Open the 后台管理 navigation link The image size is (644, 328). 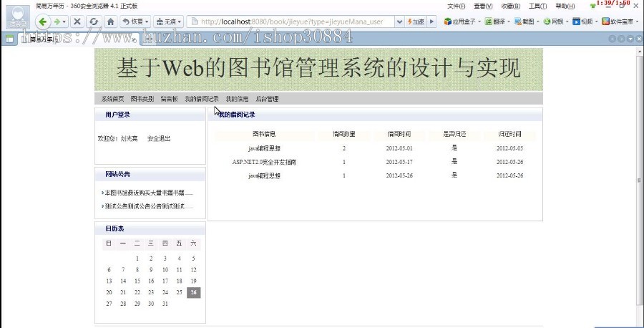(267, 99)
